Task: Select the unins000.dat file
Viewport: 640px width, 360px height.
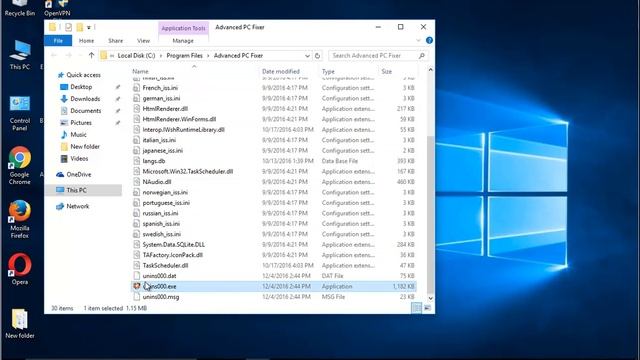Action: (159, 276)
